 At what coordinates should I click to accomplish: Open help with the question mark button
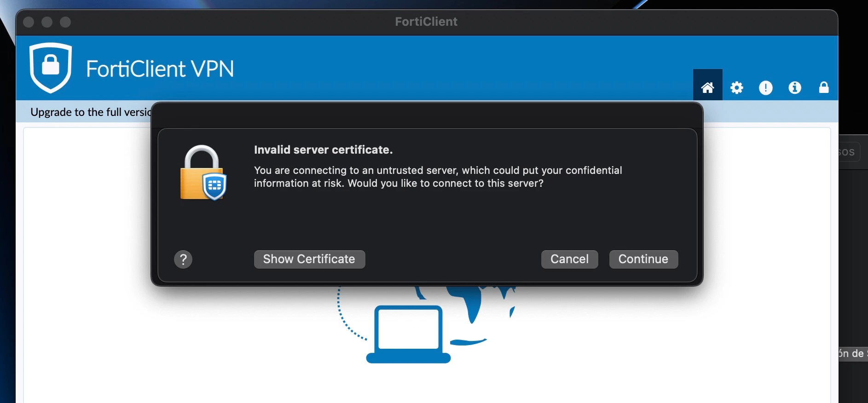click(x=183, y=259)
